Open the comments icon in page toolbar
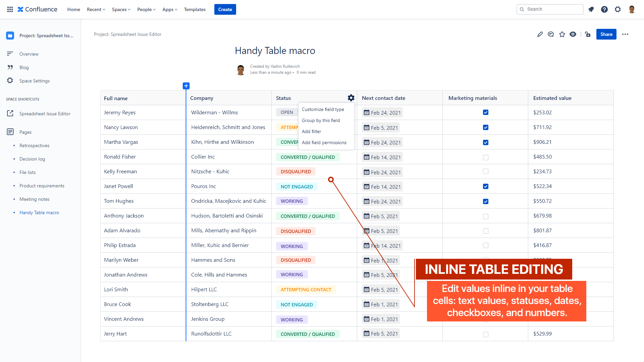This screenshot has height=362, width=644. (x=551, y=34)
